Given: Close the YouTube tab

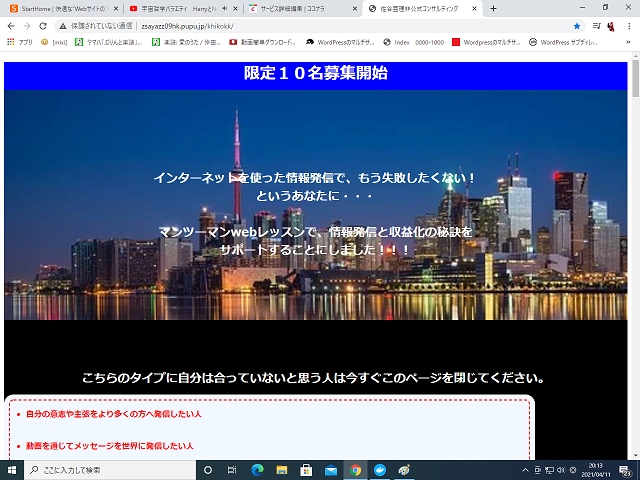Looking at the screenshot, I should click(236, 8).
